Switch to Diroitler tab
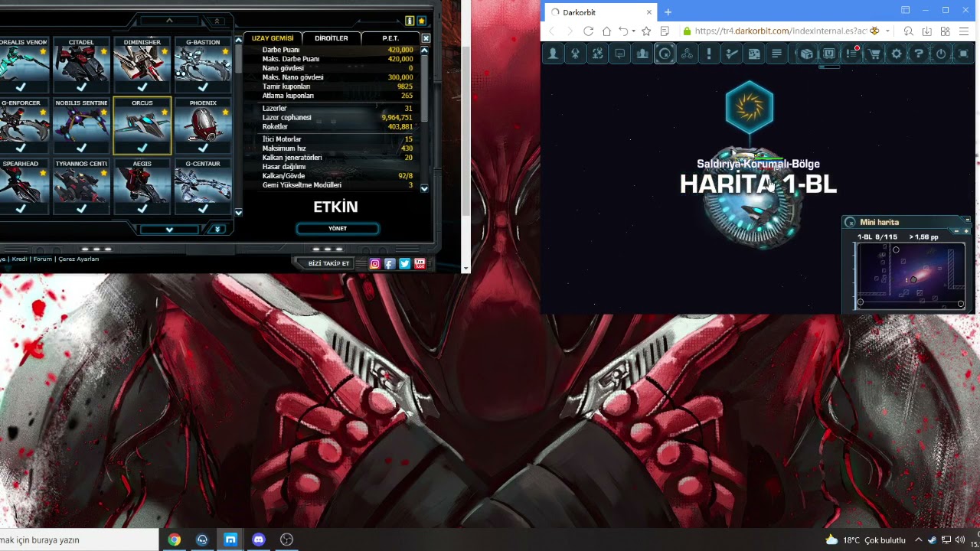Viewport: 980px width, 551px height. [x=332, y=38]
